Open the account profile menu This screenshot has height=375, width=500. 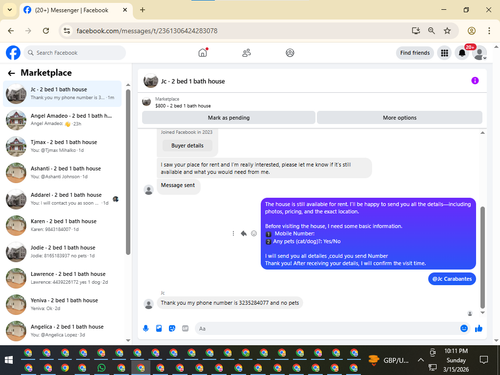(480, 53)
